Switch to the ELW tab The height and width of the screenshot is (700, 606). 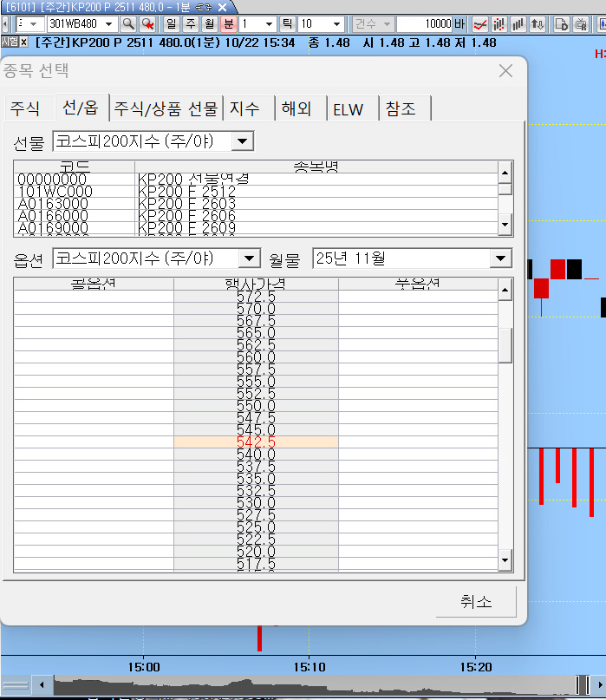pyautogui.click(x=349, y=108)
